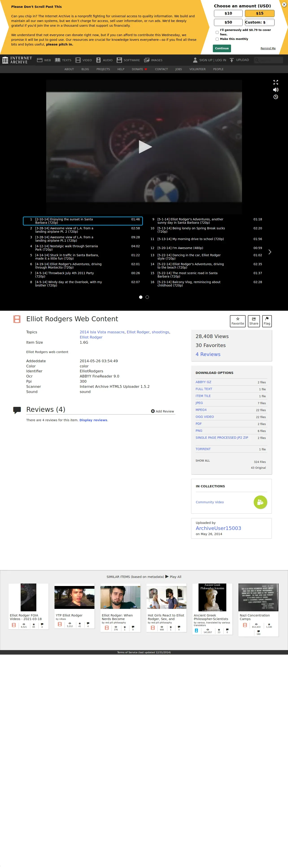Play track 12 I'm Awesome (480p)
Viewport: 288px width, 868px height.
point(205,248)
